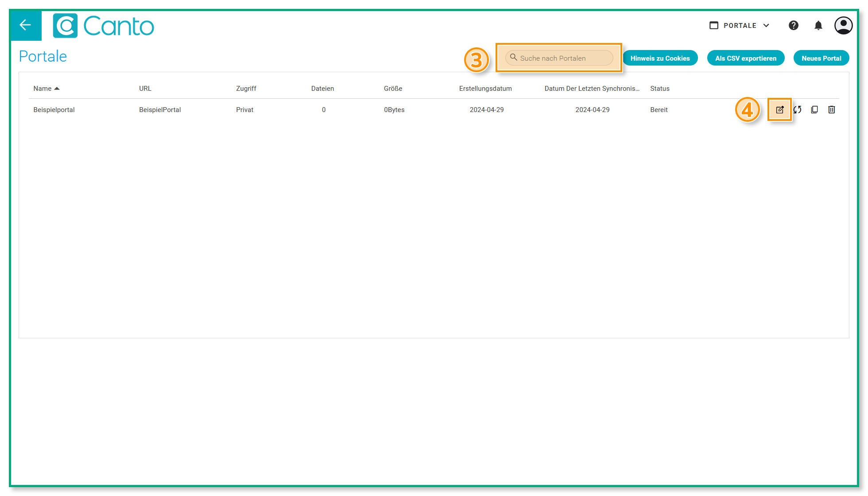Open the user profile avatar
The width and height of the screenshot is (868, 496).
click(843, 25)
